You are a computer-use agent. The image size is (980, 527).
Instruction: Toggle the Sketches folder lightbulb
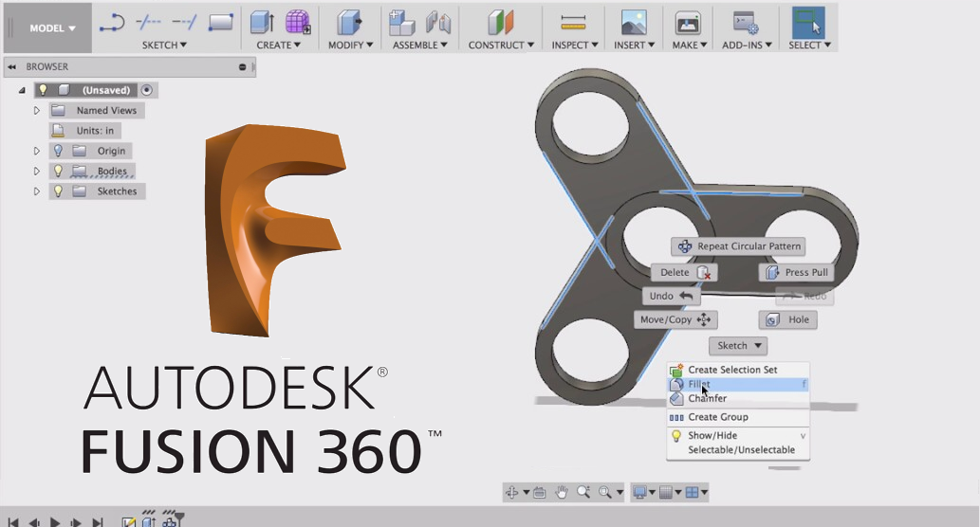[58, 191]
